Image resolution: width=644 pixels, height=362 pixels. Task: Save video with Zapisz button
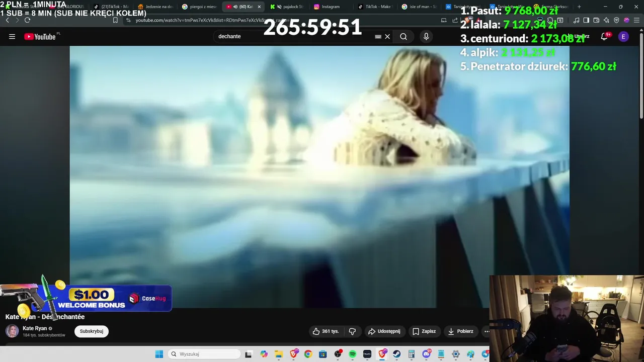(x=424, y=331)
